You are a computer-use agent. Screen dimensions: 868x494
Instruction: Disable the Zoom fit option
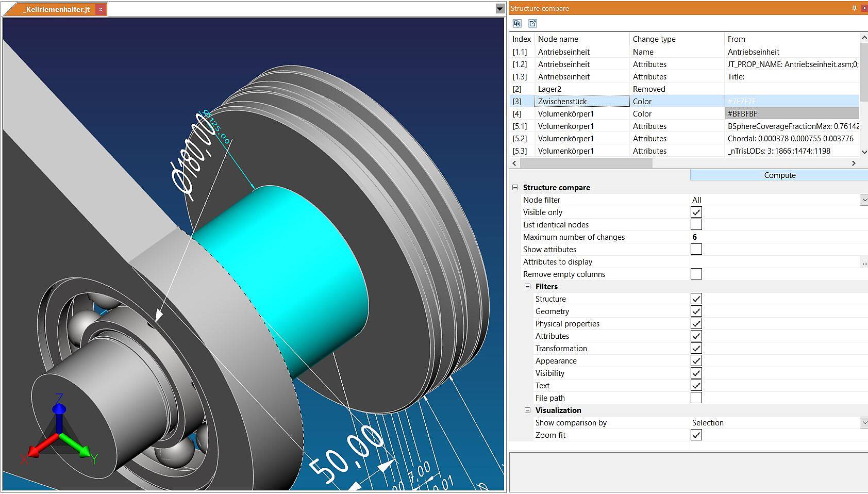coord(696,435)
